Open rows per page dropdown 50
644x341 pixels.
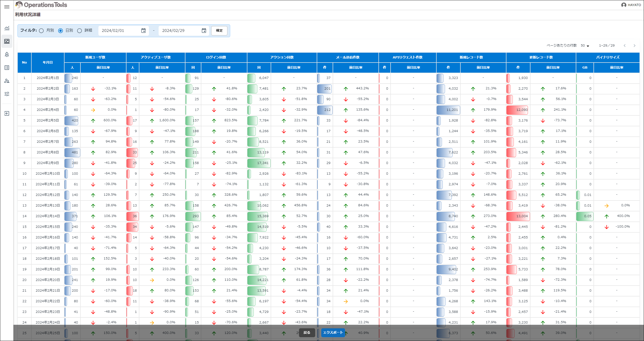[x=585, y=46]
